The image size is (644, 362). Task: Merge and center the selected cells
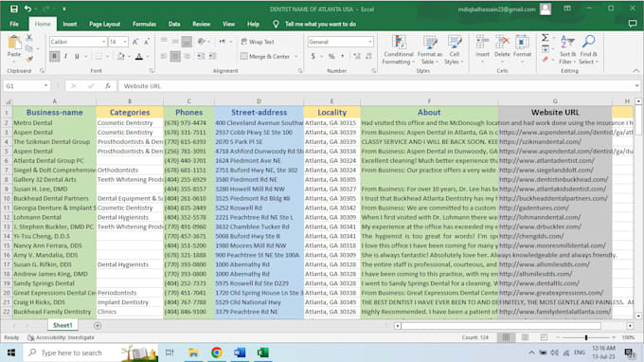tap(265, 56)
